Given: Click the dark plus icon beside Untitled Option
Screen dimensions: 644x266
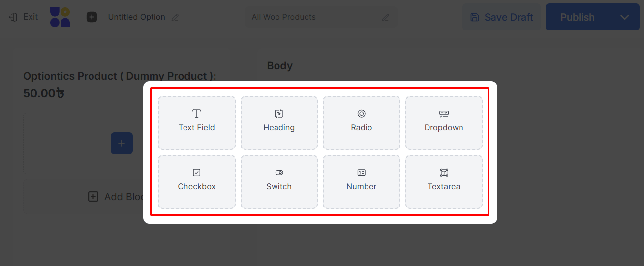Looking at the screenshot, I should pyautogui.click(x=92, y=17).
